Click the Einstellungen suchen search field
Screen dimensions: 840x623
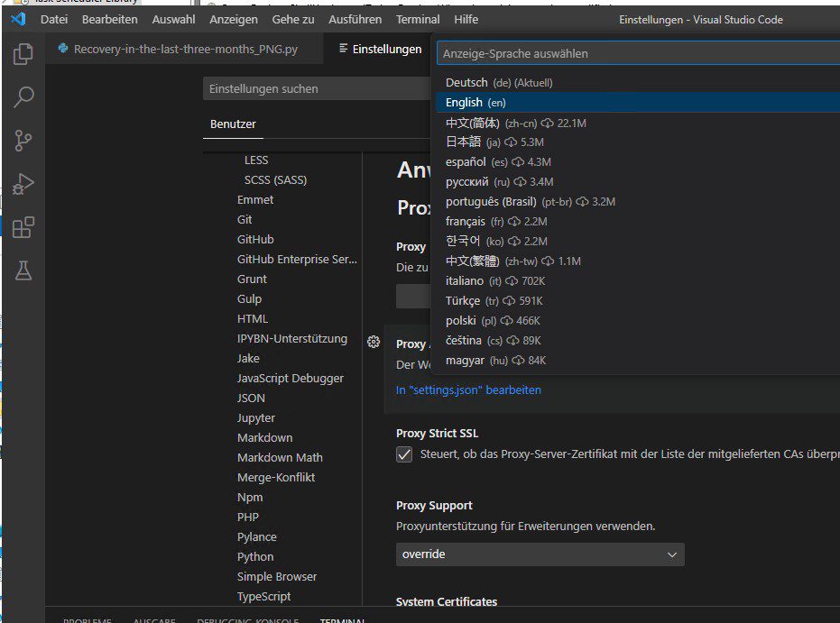316,88
